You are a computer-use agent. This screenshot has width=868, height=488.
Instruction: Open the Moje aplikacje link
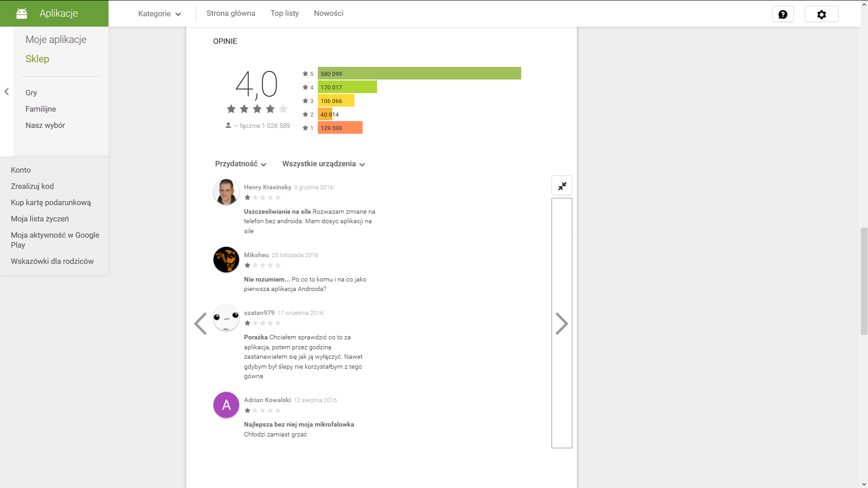pos(56,39)
